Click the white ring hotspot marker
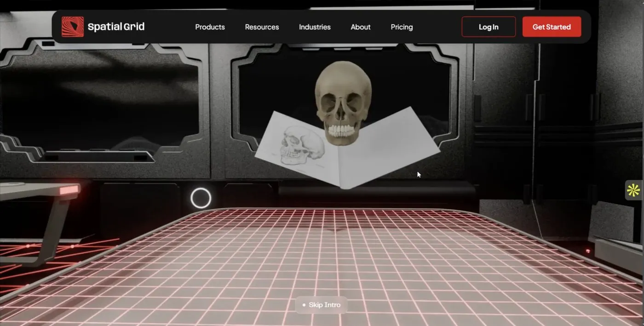The width and height of the screenshot is (644, 326). (201, 198)
